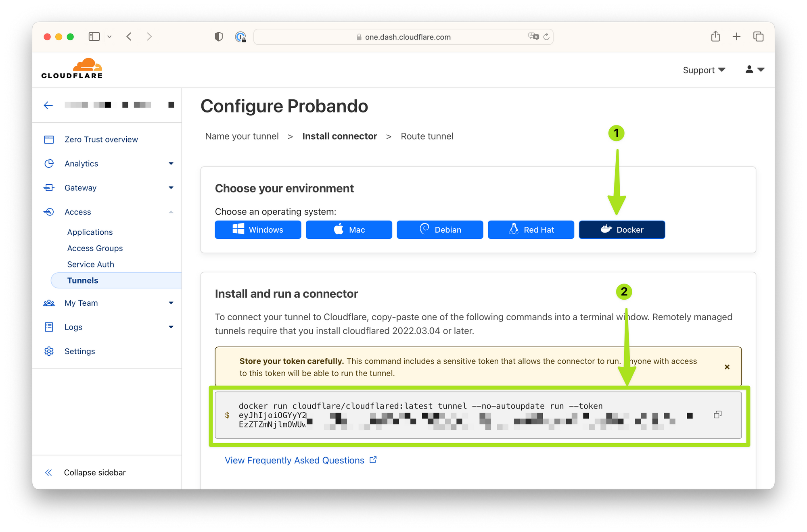Copy the docker command with copy icon
Viewport: 807px width, 532px height.
pyautogui.click(x=717, y=415)
